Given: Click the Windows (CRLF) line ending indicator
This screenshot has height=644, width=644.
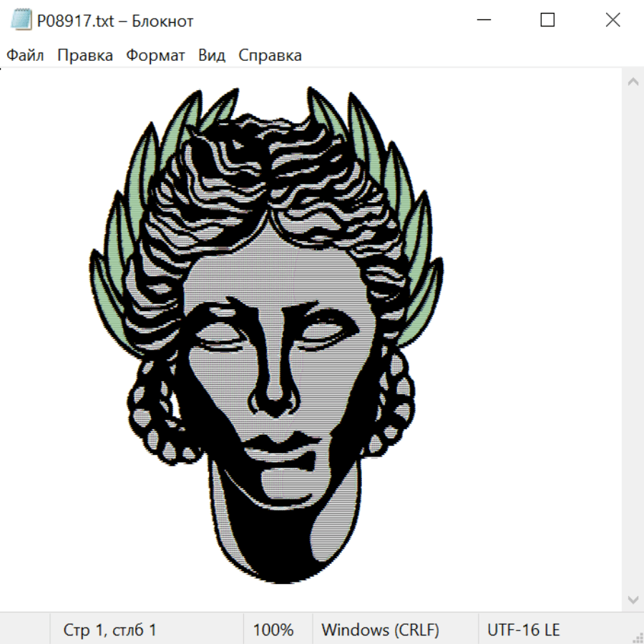Looking at the screenshot, I should (380, 630).
